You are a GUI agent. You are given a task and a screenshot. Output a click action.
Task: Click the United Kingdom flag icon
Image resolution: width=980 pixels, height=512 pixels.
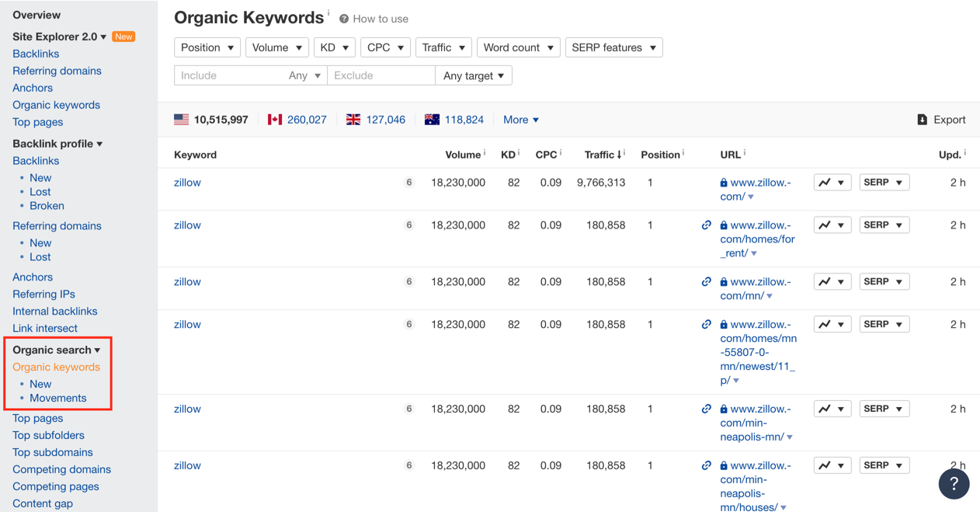pos(353,120)
